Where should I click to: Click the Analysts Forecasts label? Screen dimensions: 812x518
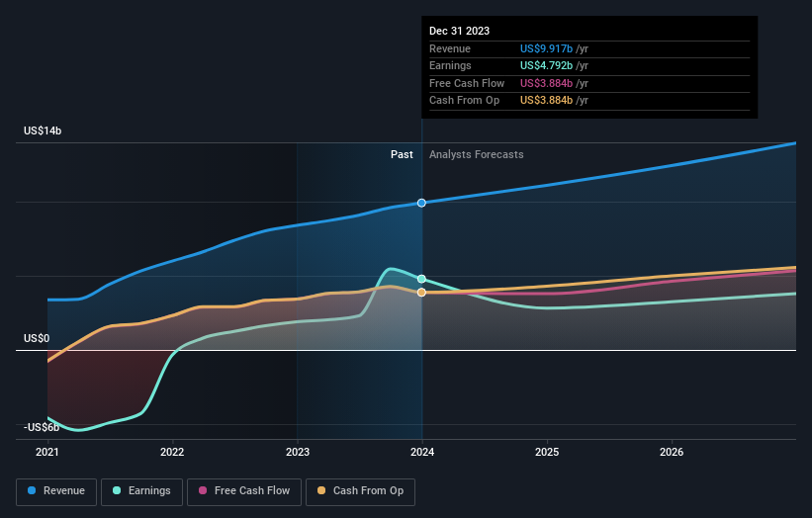coord(477,154)
